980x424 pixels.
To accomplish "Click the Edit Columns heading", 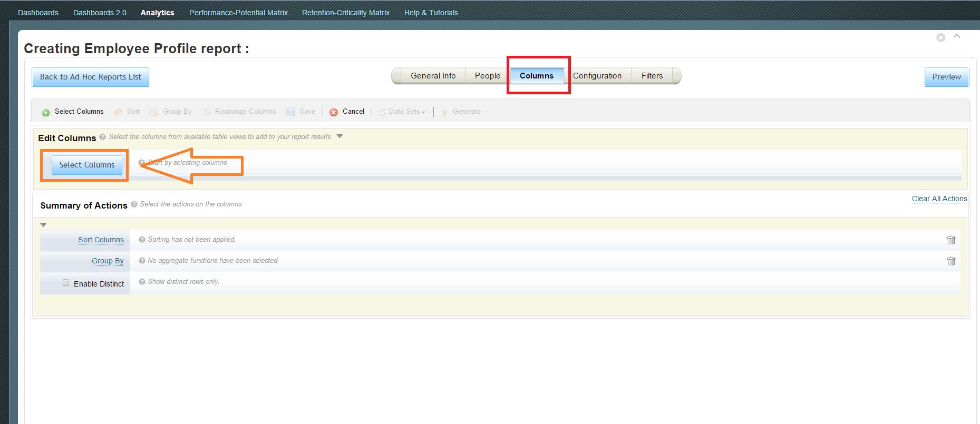I will coord(67,138).
